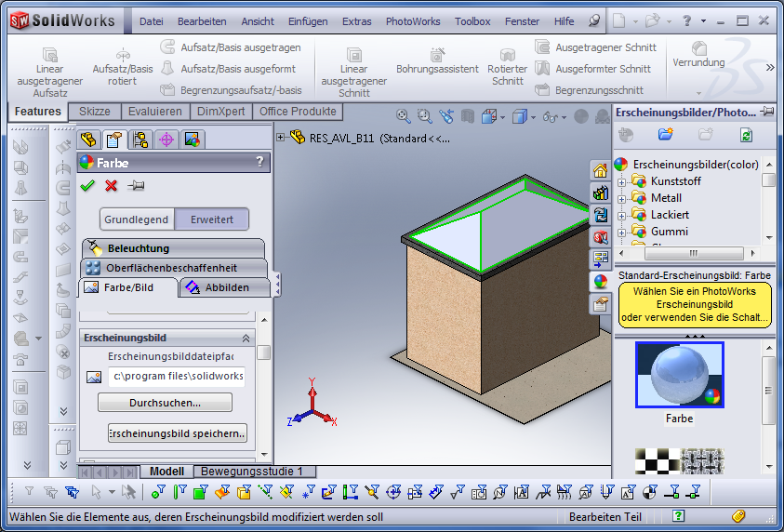Select the Farbe sphere appearance thumbnail
Viewport: 784px width, 532px height.
[679, 375]
